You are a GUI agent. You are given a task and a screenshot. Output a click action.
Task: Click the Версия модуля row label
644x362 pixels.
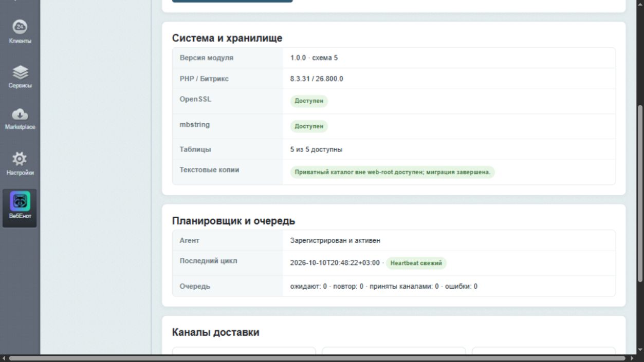click(x=206, y=58)
